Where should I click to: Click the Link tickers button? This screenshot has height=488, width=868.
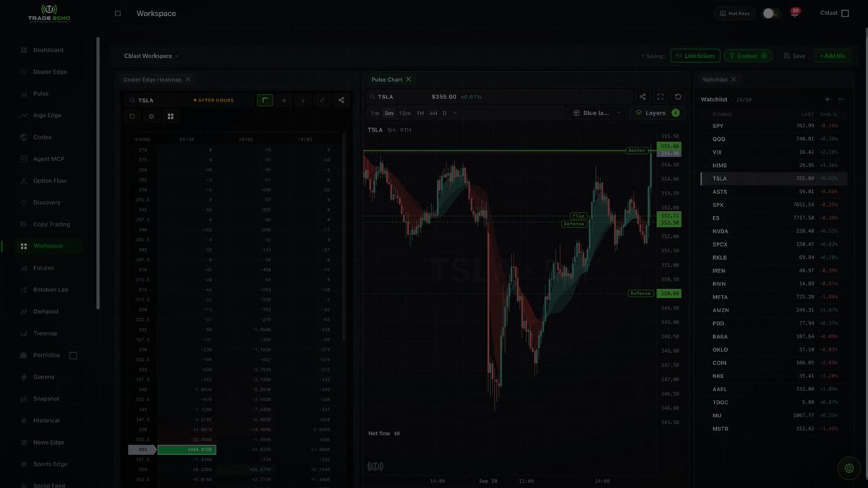[696, 56]
